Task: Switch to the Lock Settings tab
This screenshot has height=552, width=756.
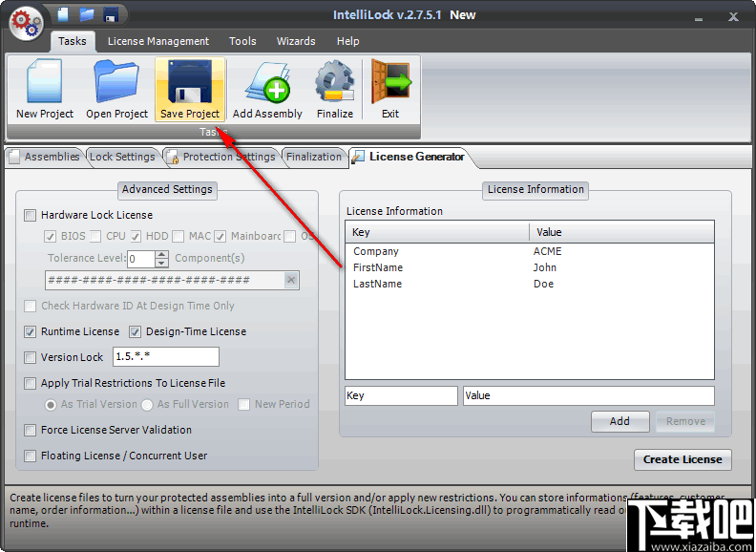Action: tap(122, 157)
